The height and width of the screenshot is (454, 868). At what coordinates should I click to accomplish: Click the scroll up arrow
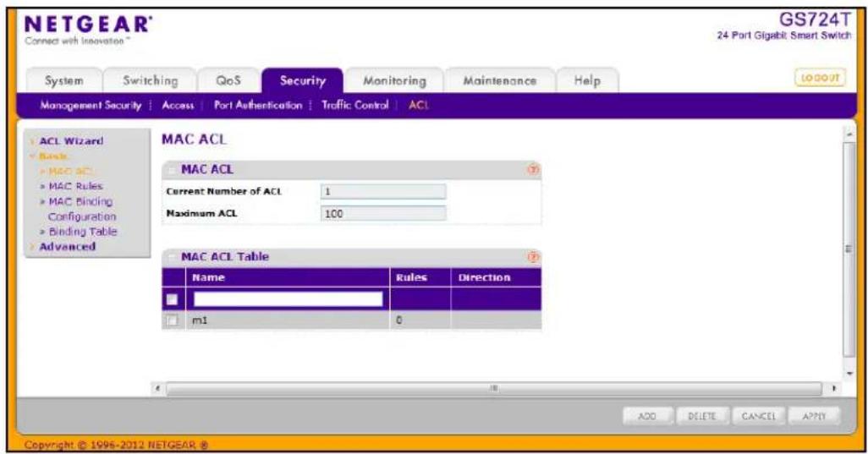[849, 134]
